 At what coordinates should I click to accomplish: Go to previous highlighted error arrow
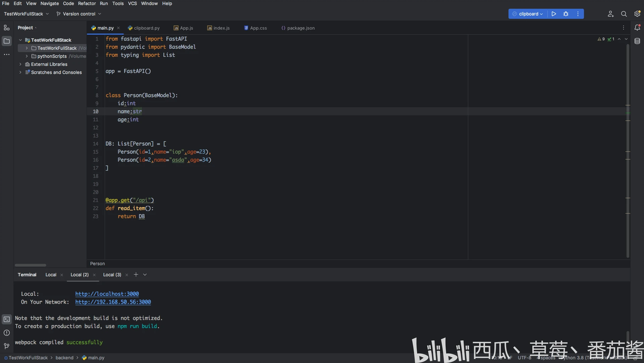click(619, 39)
